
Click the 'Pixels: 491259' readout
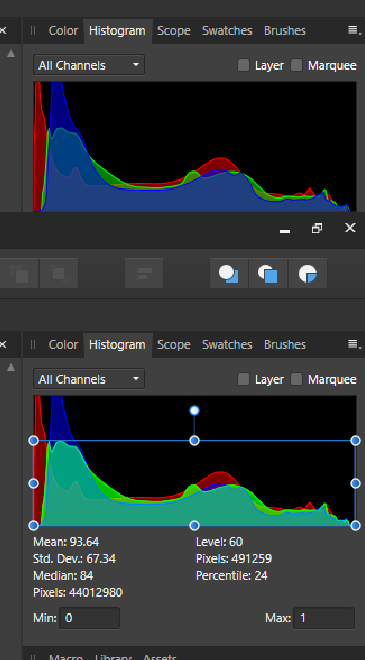[234, 559]
